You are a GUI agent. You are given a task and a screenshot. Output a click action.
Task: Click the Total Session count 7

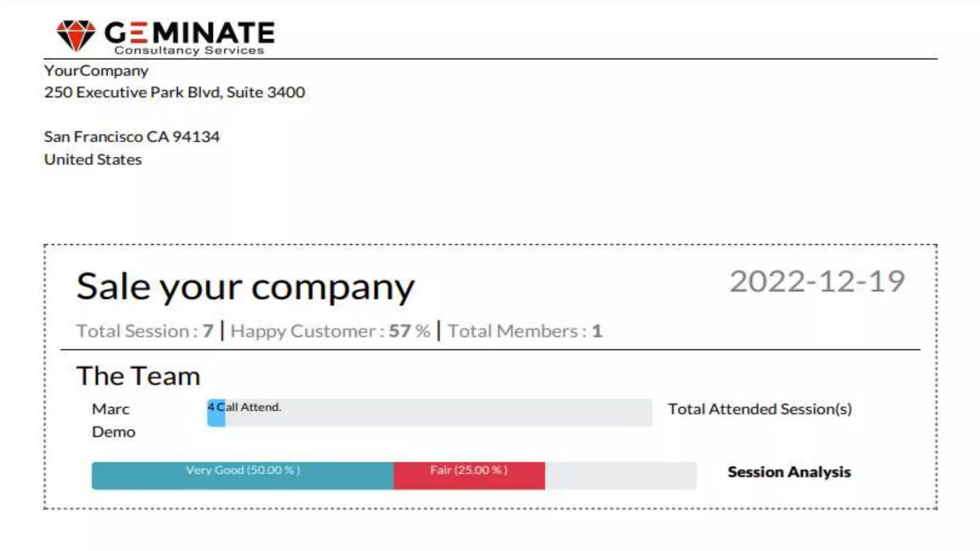(x=208, y=331)
